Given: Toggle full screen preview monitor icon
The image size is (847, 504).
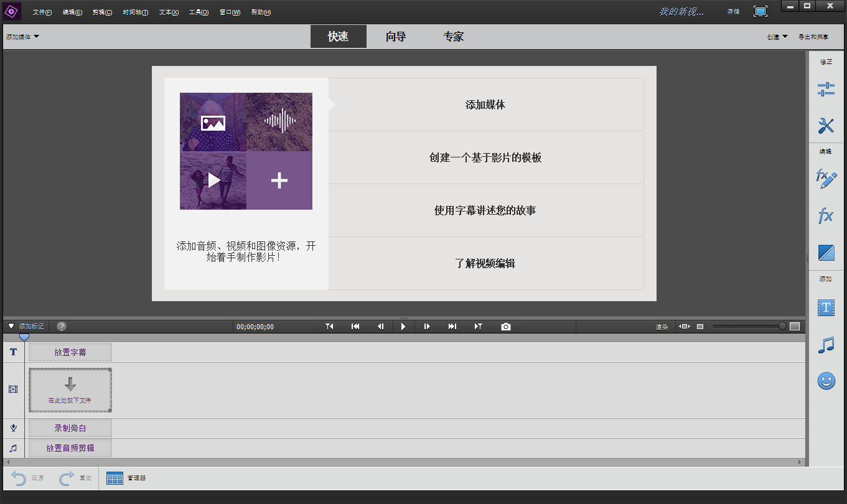Looking at the screenshot, I should pos(760,11).
